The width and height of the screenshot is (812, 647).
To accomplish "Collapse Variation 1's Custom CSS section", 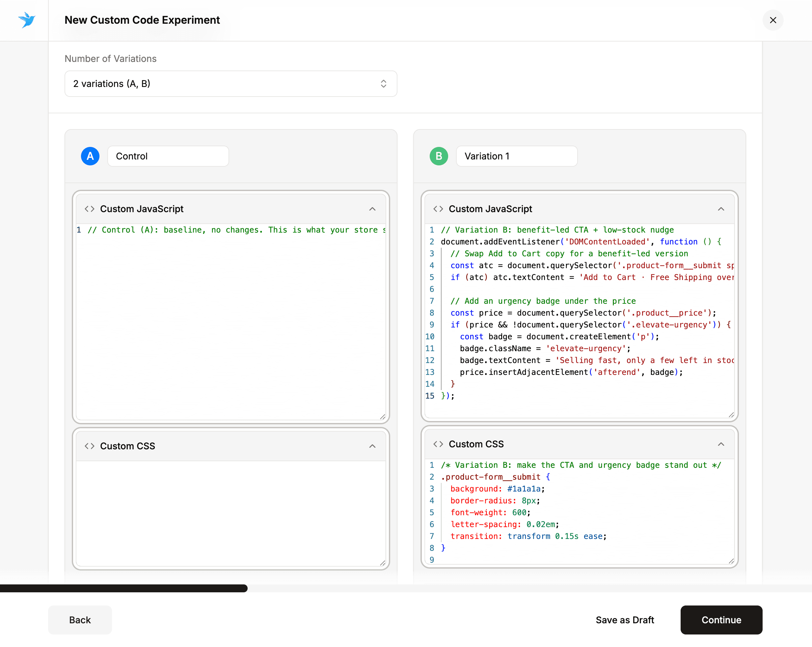I will click(721, 444).
